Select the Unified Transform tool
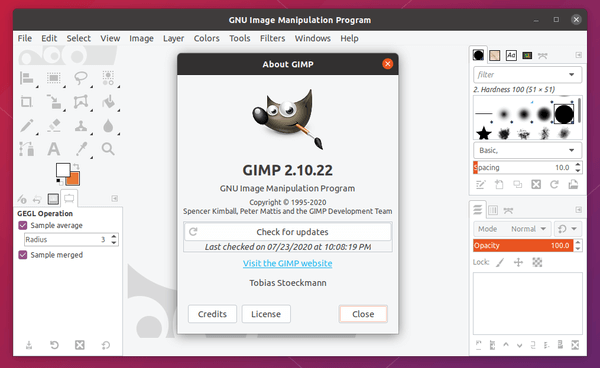This screenshot has height=368, width=600. point(54,102)
